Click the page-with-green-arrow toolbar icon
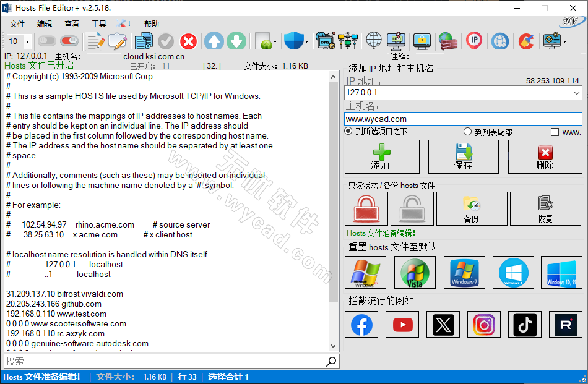This screenshot has width=588, height=384. click(264, 41)
